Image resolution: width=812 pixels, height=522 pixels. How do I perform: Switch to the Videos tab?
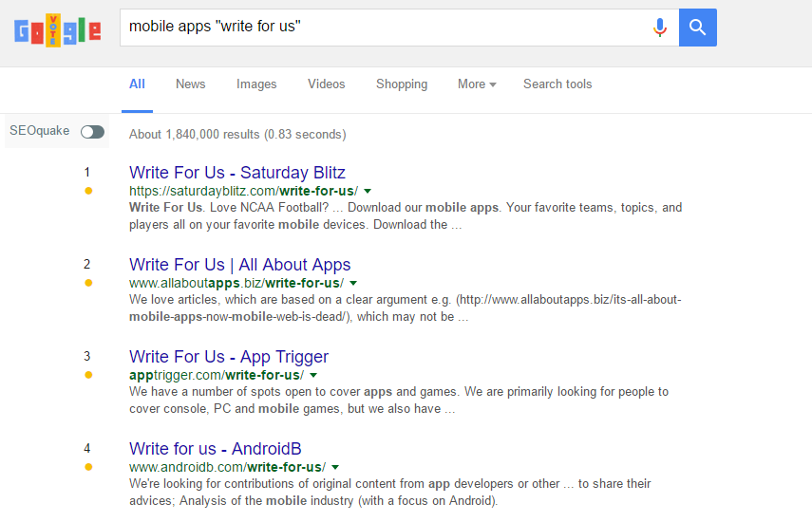(327, 84)
